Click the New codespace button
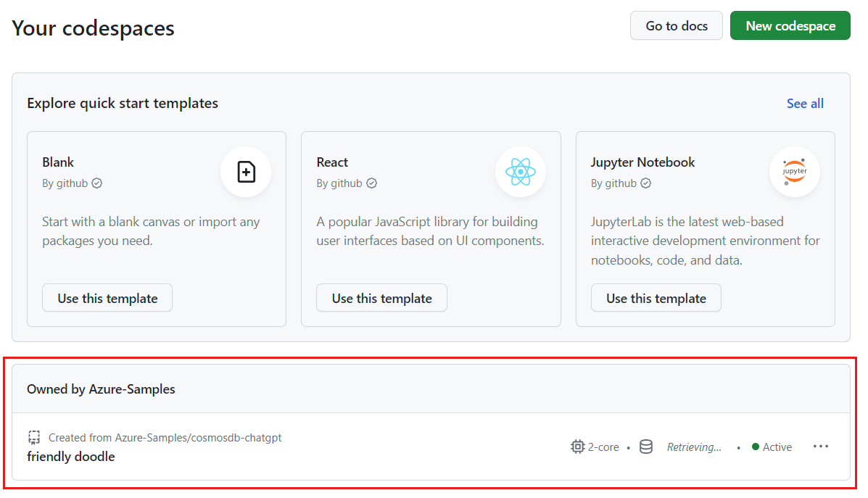 [790, 25]
